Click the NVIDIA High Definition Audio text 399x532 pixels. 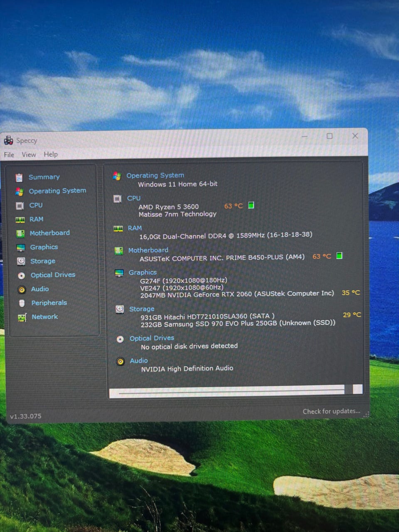pos(187,369)
